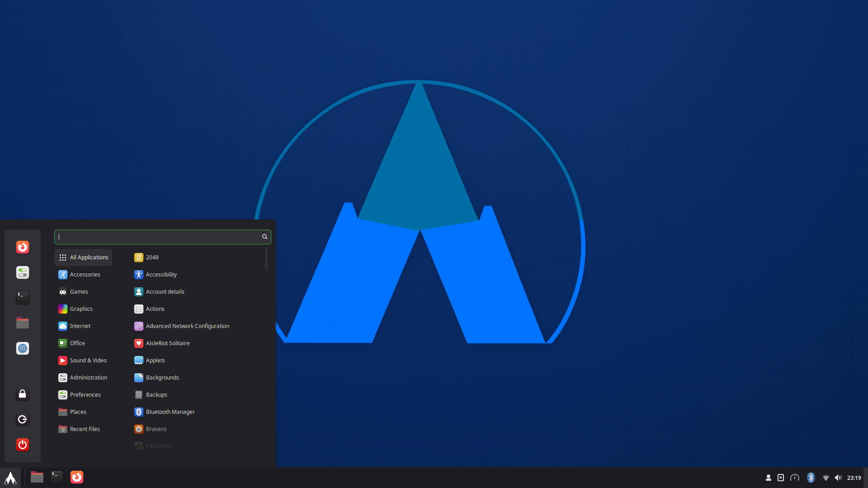The image size is (868, 488).
Task: Launch Firefox from the menu sidebar
Action: pos(22,247)
